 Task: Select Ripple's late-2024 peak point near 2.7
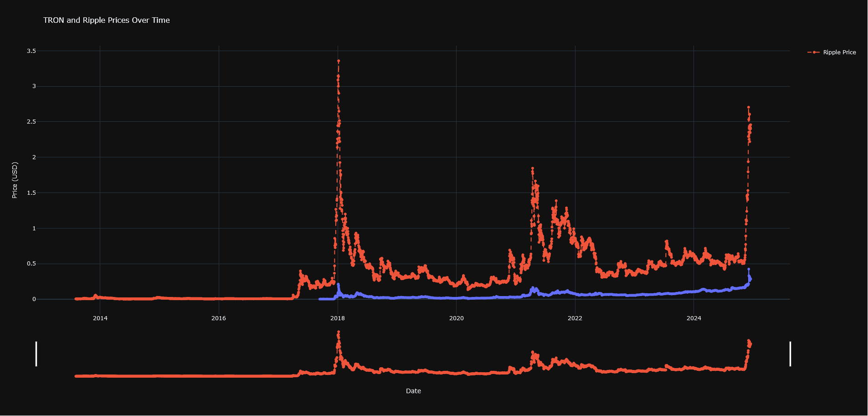[748, 107]
